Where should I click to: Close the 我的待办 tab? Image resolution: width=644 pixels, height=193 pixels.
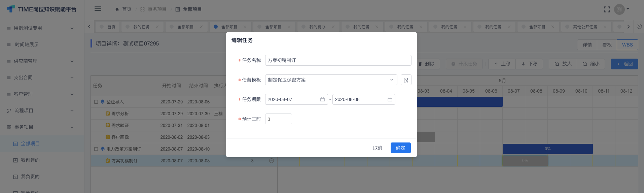pos(333,27)
